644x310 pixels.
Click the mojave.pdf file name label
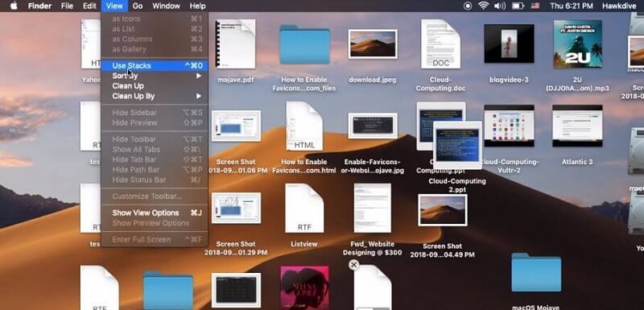(x=236, y=80)
